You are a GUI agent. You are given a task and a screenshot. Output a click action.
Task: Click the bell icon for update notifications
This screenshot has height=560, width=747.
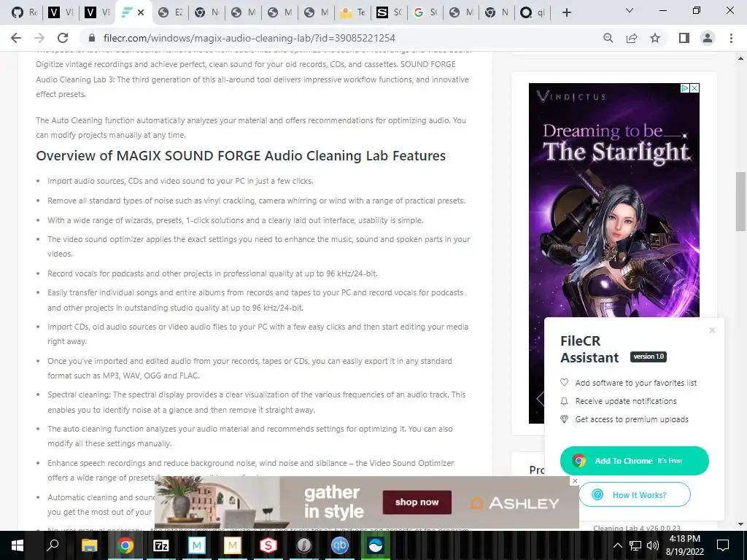pos(564,401)
